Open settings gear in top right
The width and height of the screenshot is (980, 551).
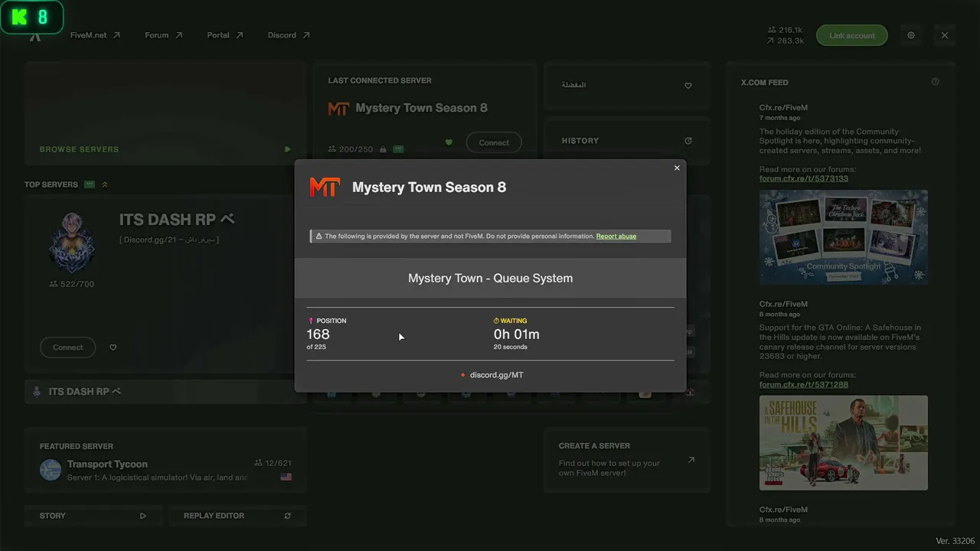tap(911, 35)
